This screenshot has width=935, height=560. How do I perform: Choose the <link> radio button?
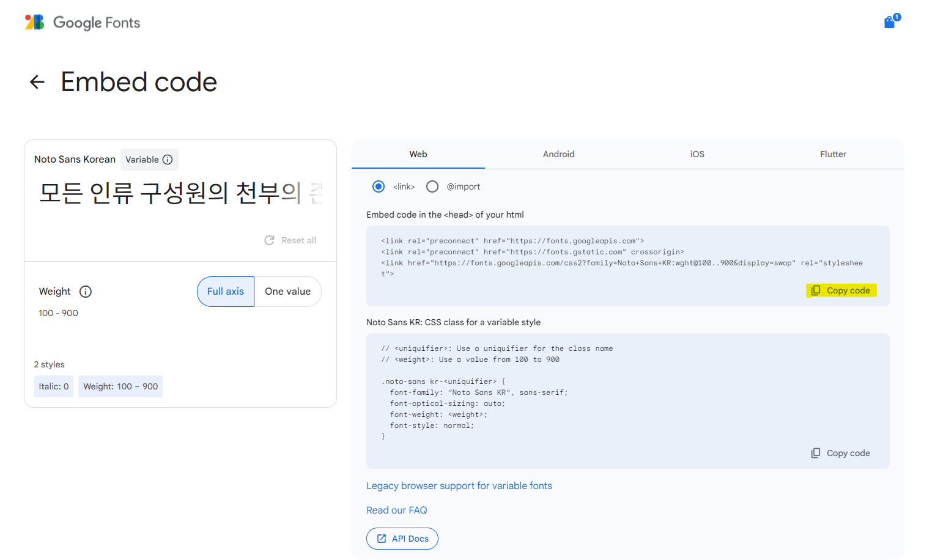point(379,186)
